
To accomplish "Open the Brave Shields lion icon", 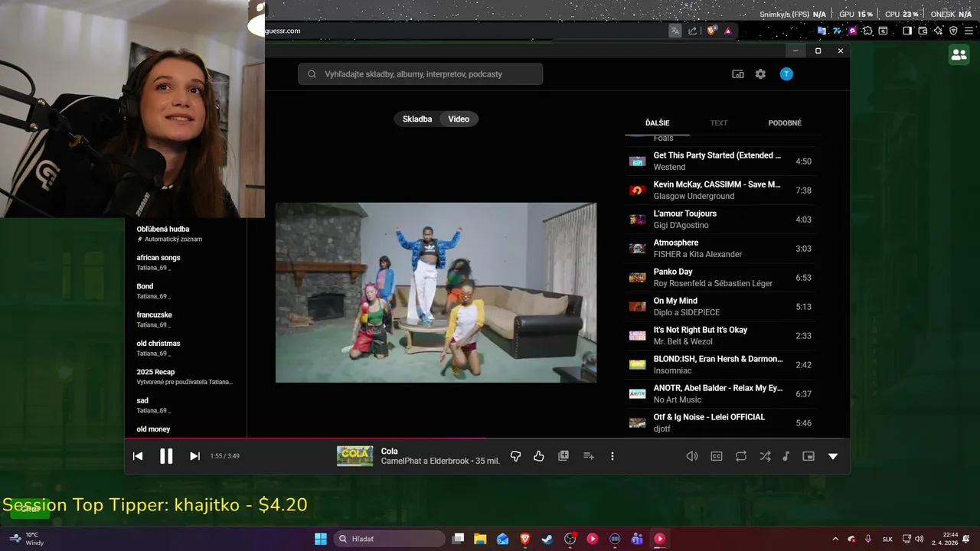I will [x=712, y=31].
